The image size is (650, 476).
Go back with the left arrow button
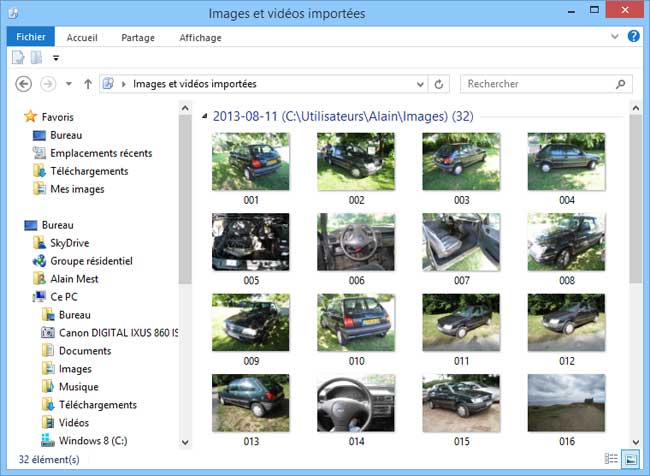[x=24, y=84]
